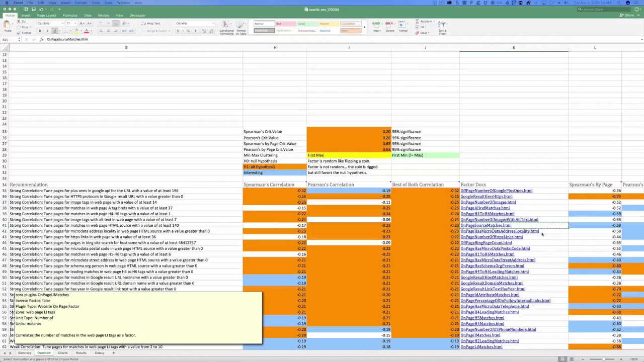Click the decrease indent icon
Image resolution: width=644 pixels, height=362 pixels.
(124, 31)
